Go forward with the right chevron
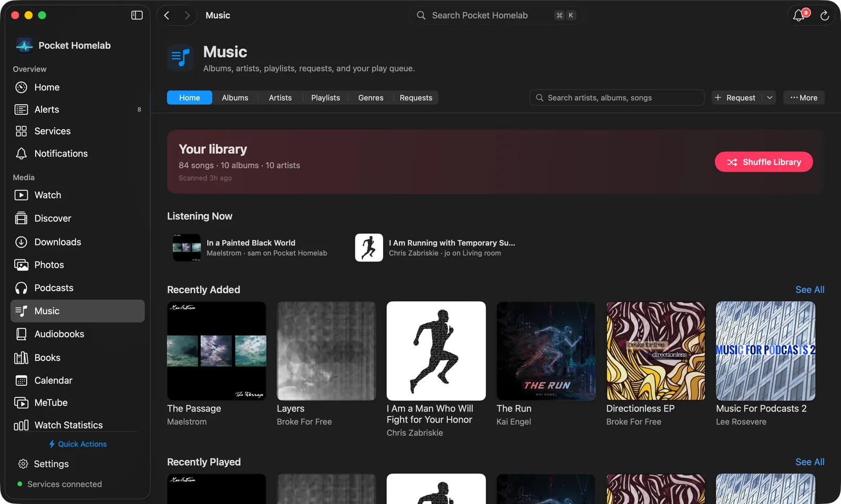The width and height of the screenshot is (841, 504). pos(187,15)
